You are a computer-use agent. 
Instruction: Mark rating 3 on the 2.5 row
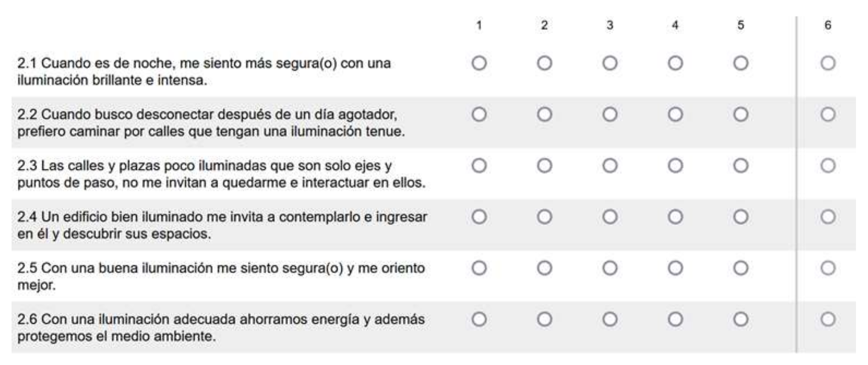pyautogui.click(x=610, y=268)
